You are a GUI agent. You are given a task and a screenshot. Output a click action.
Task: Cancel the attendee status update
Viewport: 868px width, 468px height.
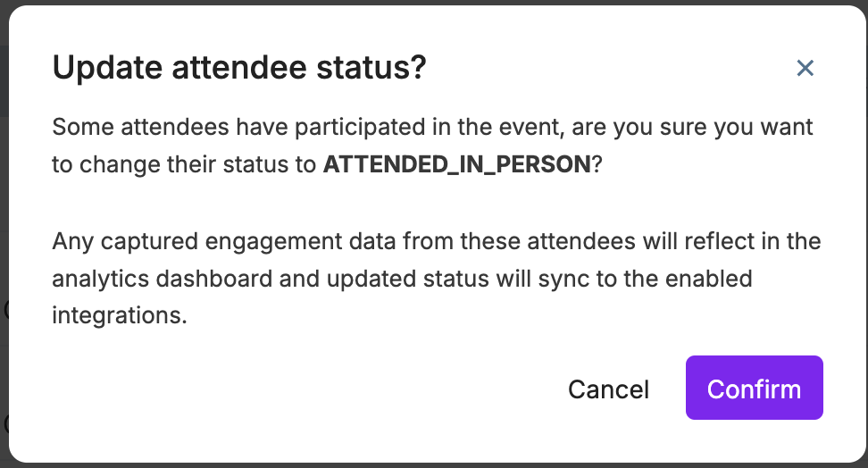[608, 389]
